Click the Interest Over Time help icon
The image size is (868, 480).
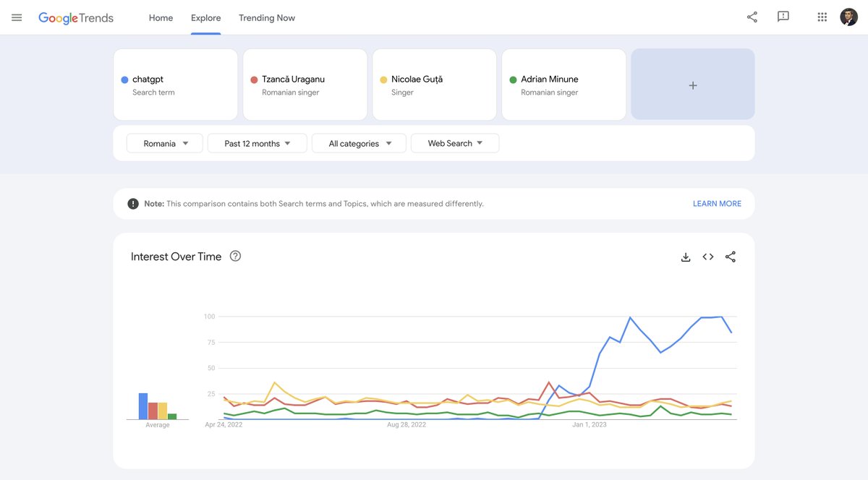[x=235, y=256]
